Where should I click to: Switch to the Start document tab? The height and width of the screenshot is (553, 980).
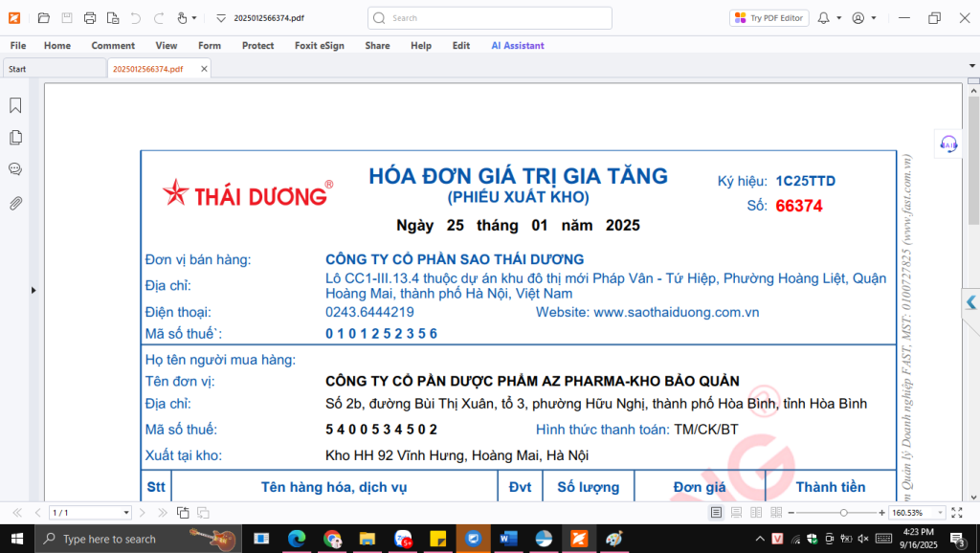click(55, 69)
